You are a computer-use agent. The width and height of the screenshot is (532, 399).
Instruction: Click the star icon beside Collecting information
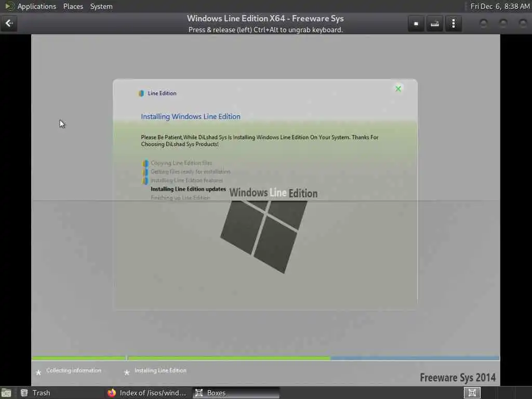[38, 373]
